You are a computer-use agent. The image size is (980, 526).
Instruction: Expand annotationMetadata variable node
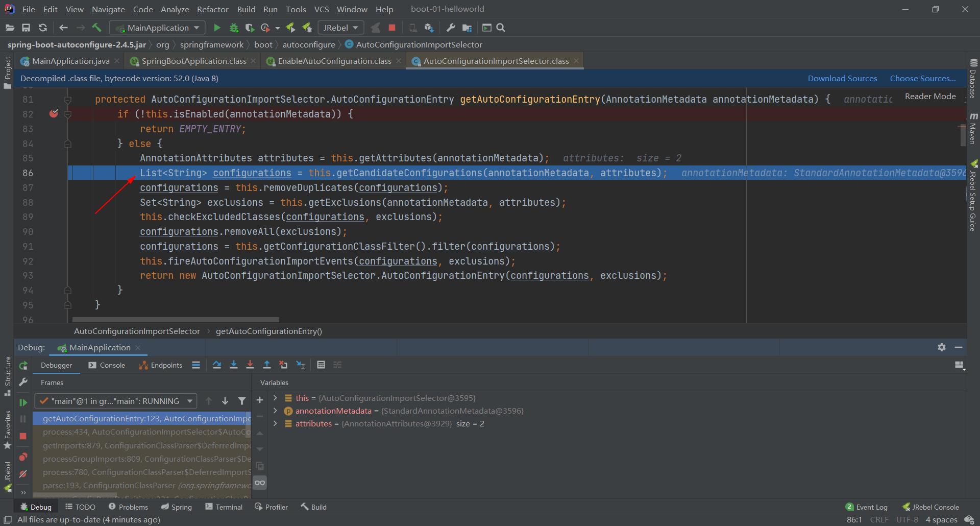click(x=275, y=411)
